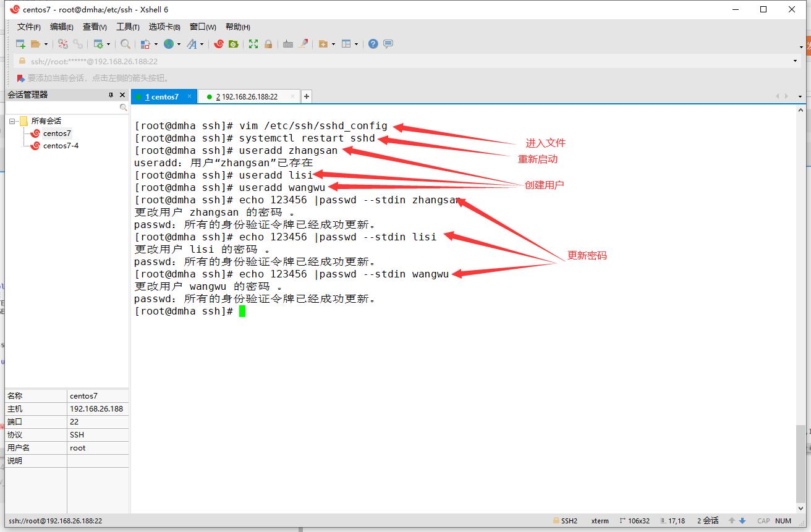The height and width of the screenshot is (532, 811).
Task: Open the 窗口(W) menu
Action: point(203,27)
